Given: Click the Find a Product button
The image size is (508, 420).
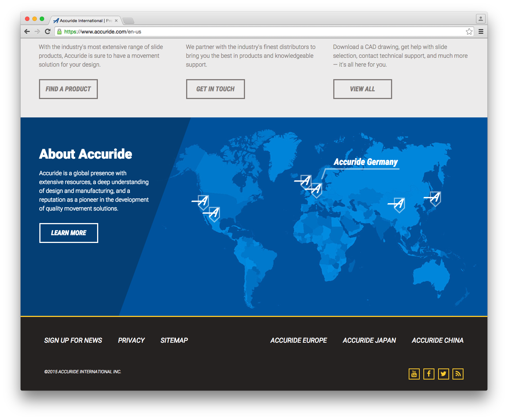Looking at the screenshot, I should point(68,89).
